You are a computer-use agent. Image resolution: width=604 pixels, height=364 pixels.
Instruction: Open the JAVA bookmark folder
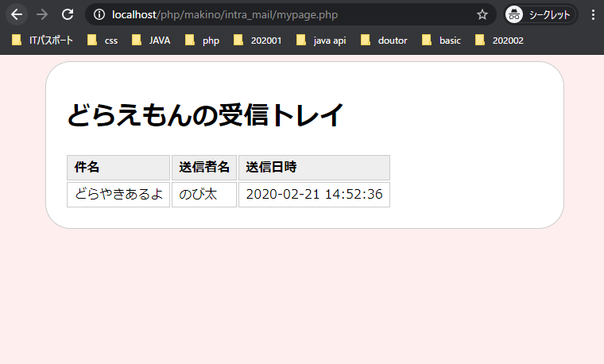coord(151,41)
